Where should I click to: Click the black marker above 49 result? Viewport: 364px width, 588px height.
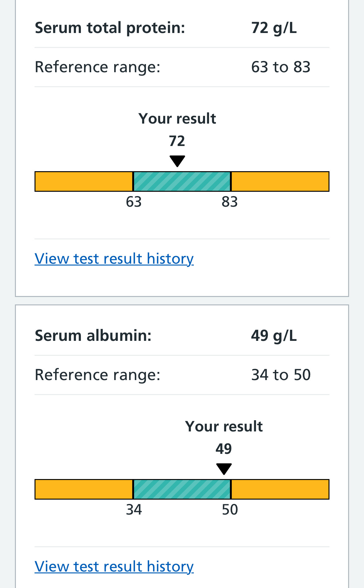click(x=224, y=469)
